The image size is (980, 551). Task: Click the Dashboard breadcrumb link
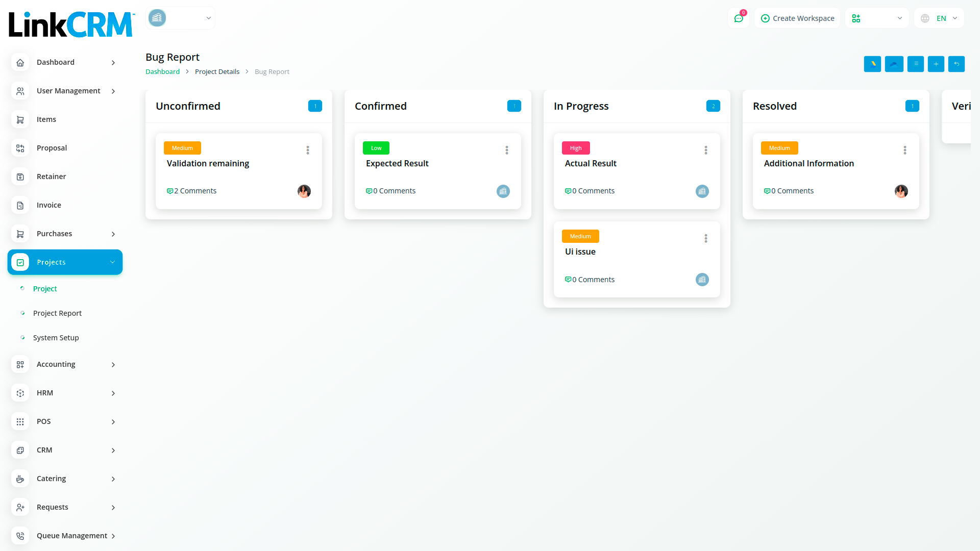pos(162,72)
